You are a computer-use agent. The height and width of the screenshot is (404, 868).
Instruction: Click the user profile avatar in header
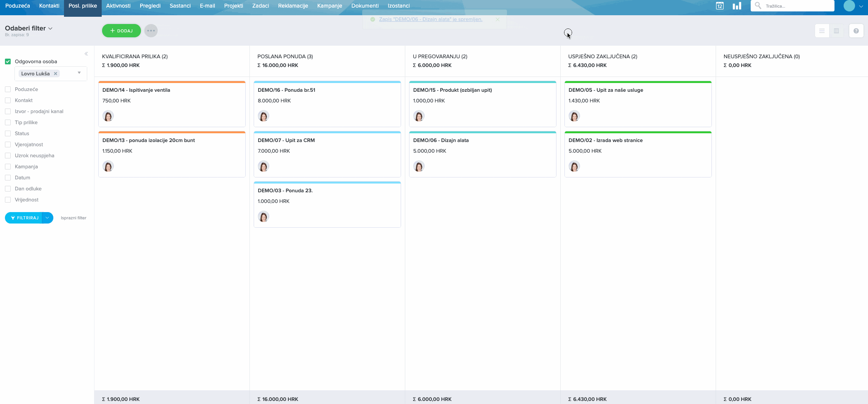coord(849,6)
